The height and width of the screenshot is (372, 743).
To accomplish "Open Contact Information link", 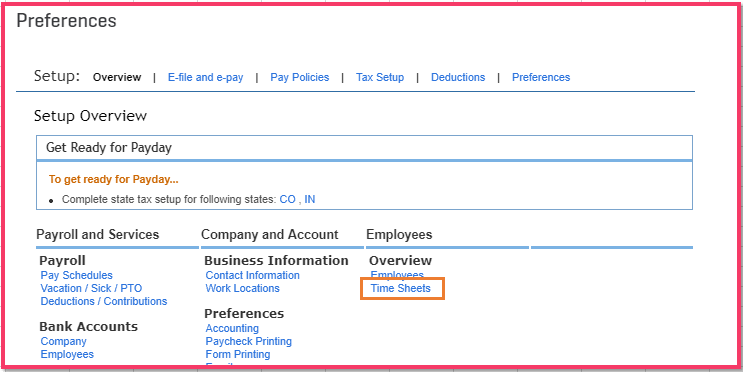I will [x=253, y=275].
